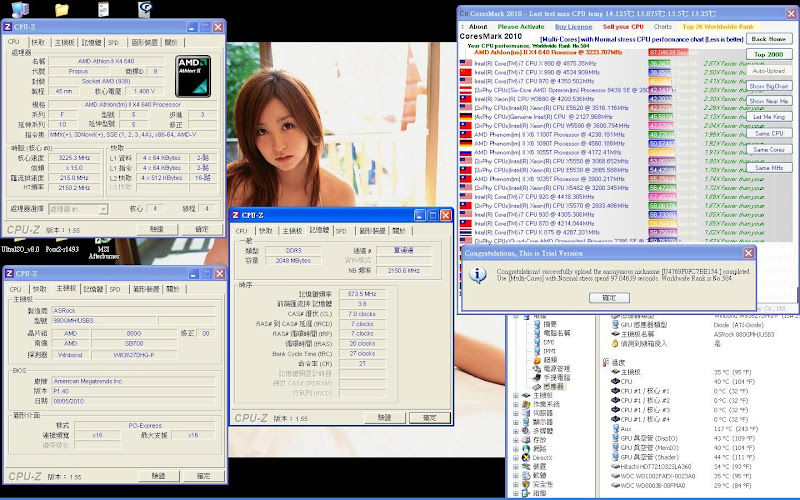Open the notepad document desktop icon
The height and width of the screenshot is (500, 800).
pyautogui.click(x=104, y=9)
